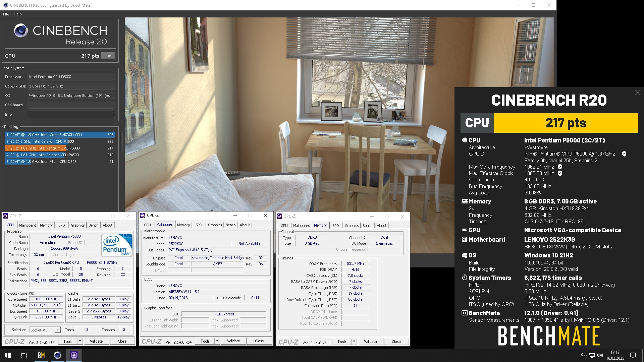
Task: Click the CPUID verified shield icon
Action: [624, 154]
